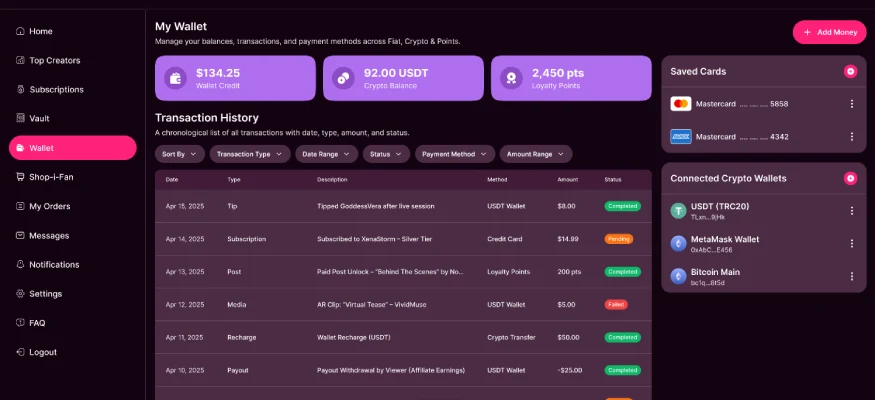The image size is (875, 400).
Task: Click the '200 pts' amount cell
Action: pyautogui.click(x=569, y=272)
